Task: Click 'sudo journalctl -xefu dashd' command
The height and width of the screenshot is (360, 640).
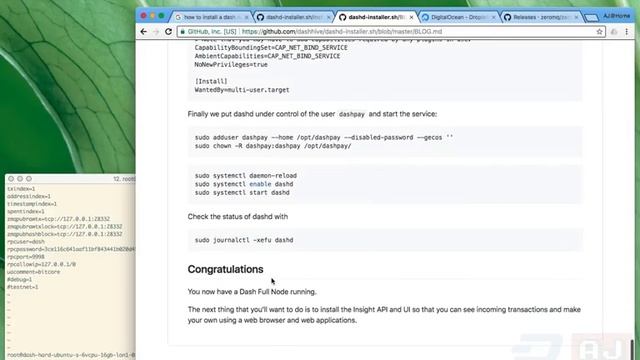Action: pyautogui.click(x=244, y=240)
